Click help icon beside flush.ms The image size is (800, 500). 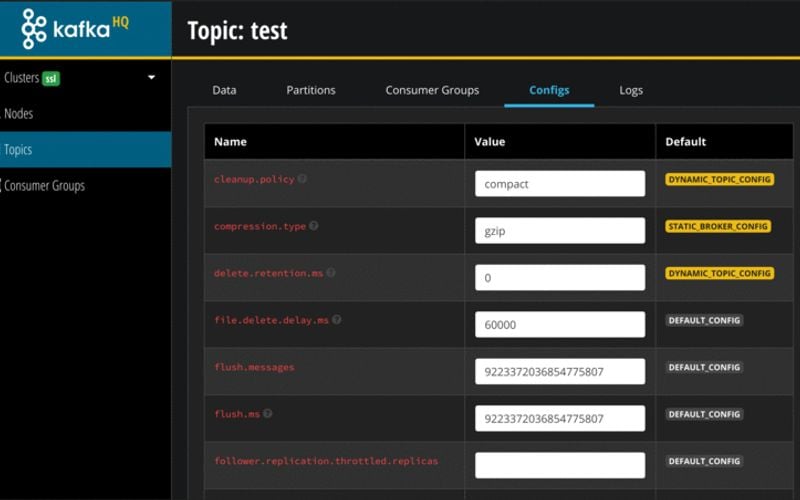268,413
